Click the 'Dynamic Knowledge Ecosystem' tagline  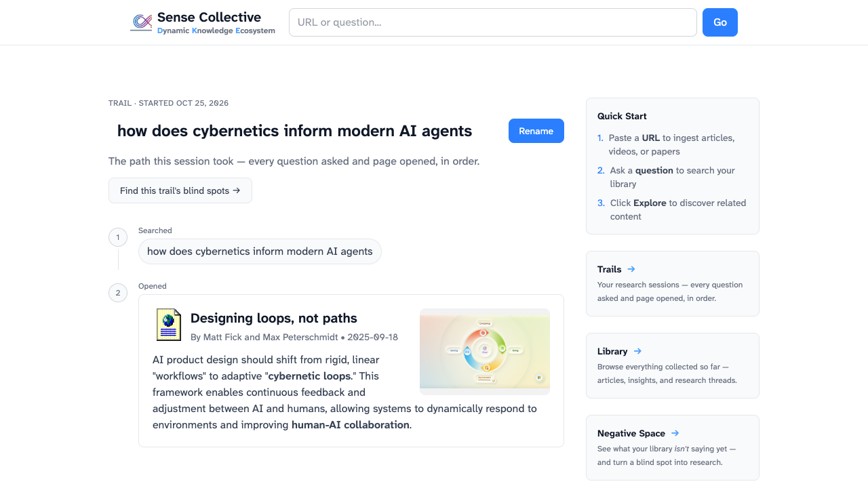coord(216,30)
